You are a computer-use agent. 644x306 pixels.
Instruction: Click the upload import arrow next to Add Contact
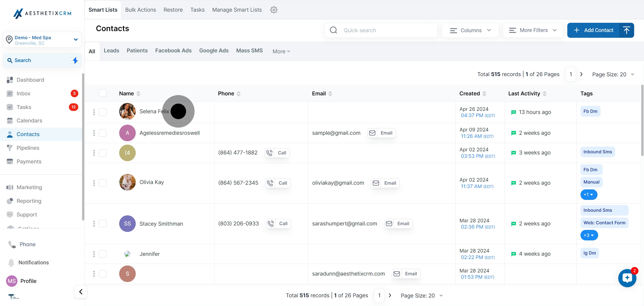pos(626,30)
